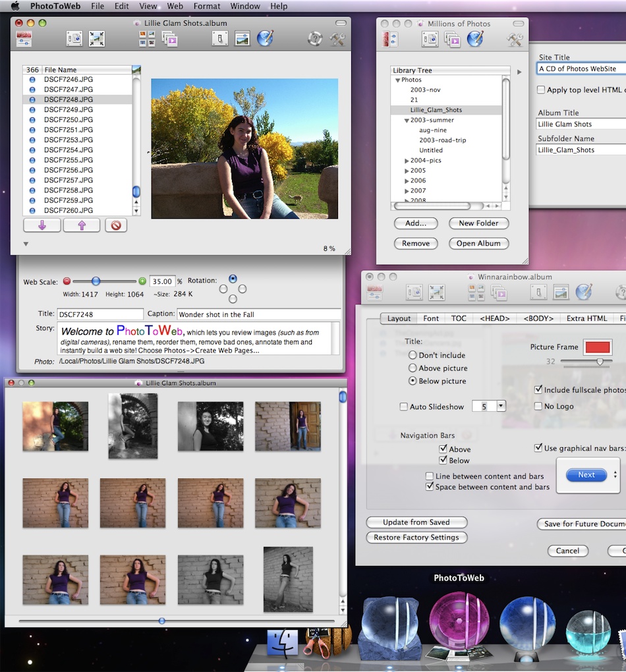Check "Apply top level HTML" checkbox
Screen dimensions: 626x672
pyautogui.click(x=541, y=90)
